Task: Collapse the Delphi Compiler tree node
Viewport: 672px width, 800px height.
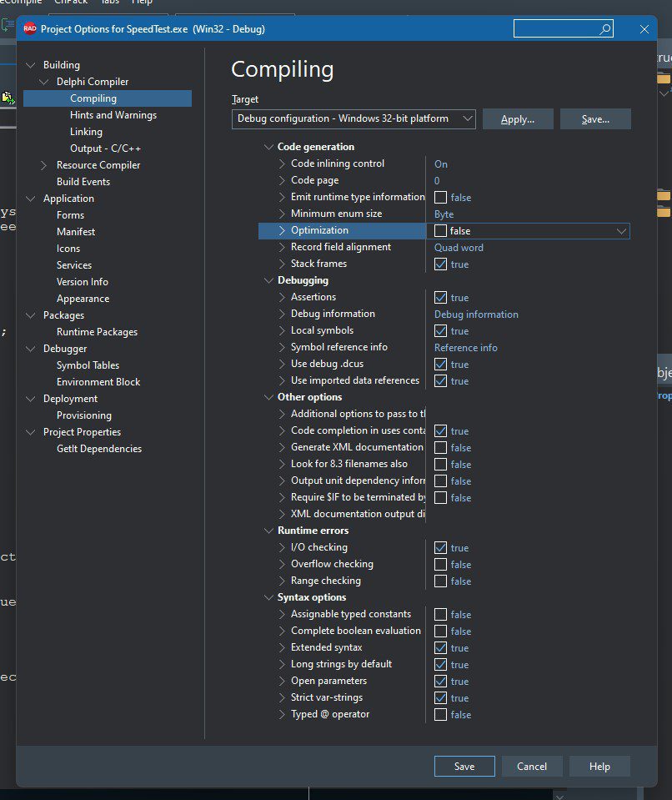Action: point(44,82)
